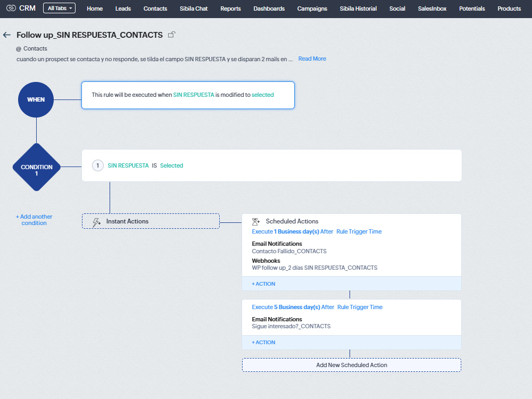Click 'Email Notifications' label in the 1-day block
The height and width of the screenshot is (399, 532).
click(277, 244)
